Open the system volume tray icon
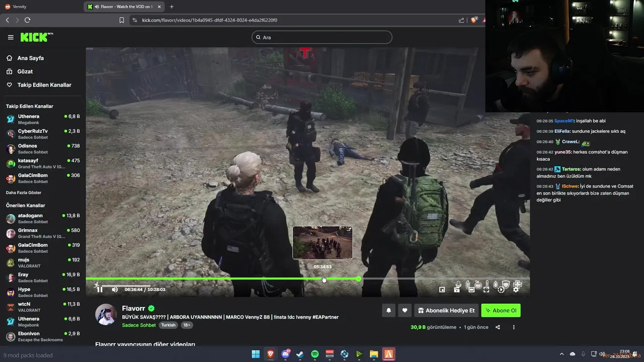644x362 pixels. 602,354
